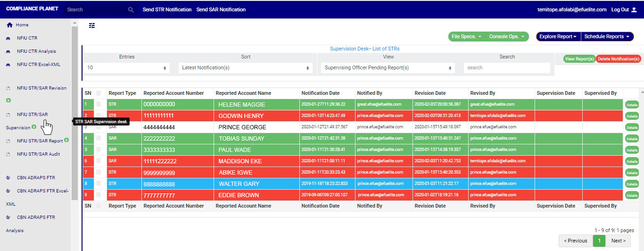The height and width of the screenshot is (251, 644).
Task: Click the filter sliders icon above the table
Action: [92, 25]
